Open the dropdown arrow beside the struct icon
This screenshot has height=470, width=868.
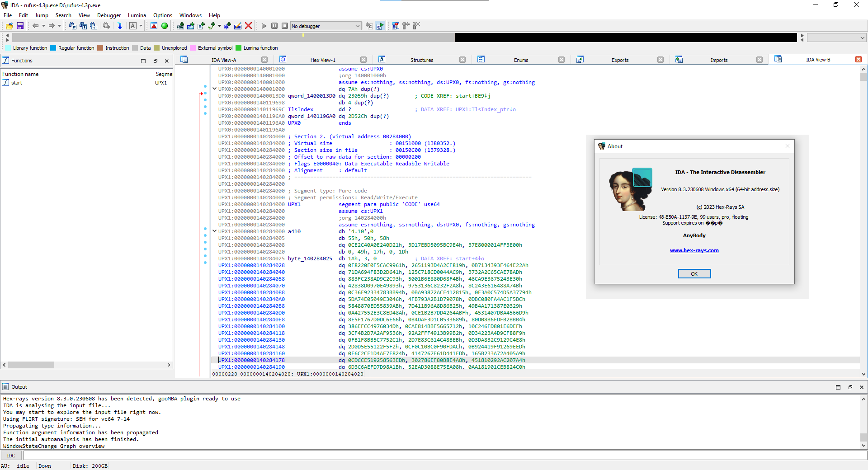pyautogui.click(x=219, y=26)
